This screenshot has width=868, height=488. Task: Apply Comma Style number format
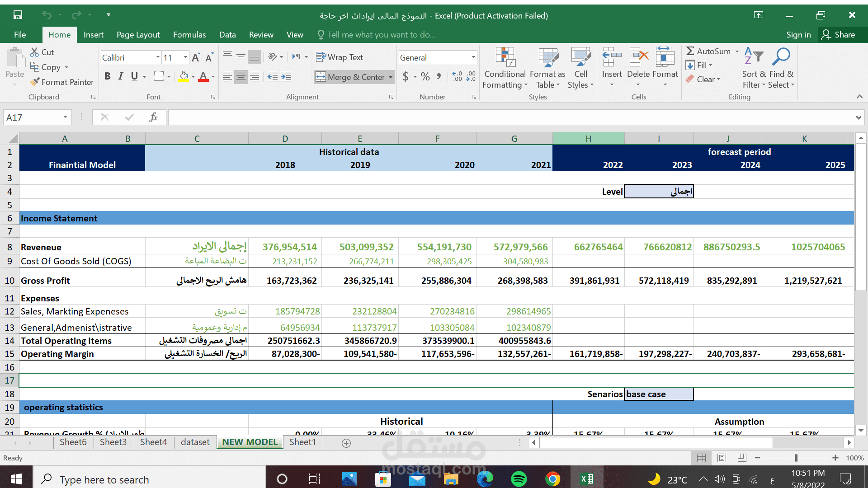click(x=439, y=76)
